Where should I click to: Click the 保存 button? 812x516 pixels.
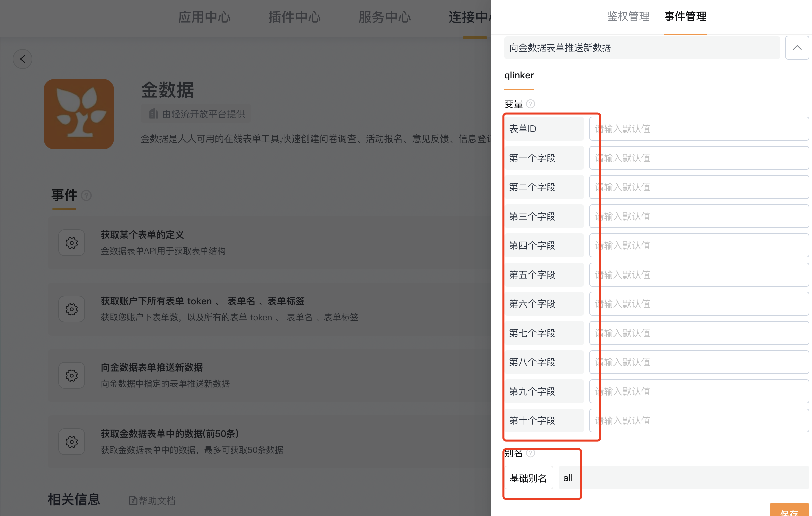point(789,510)
